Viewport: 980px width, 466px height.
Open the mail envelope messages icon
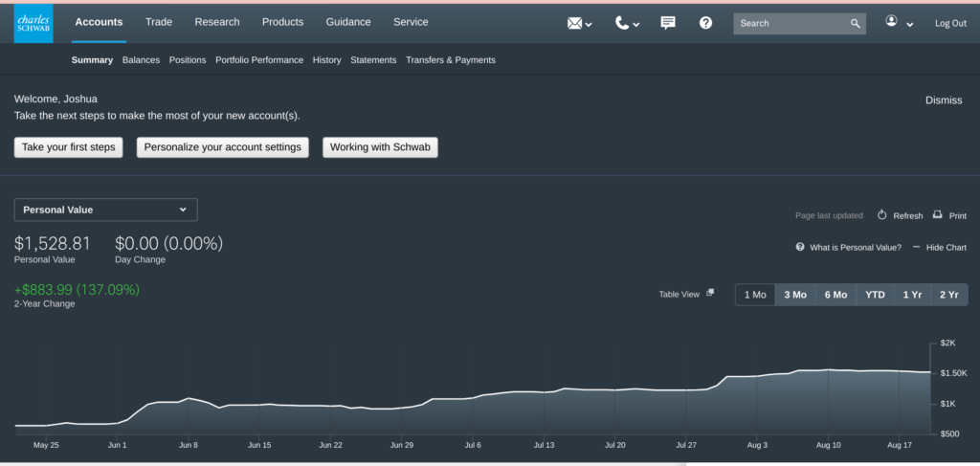tap(575, 23)
